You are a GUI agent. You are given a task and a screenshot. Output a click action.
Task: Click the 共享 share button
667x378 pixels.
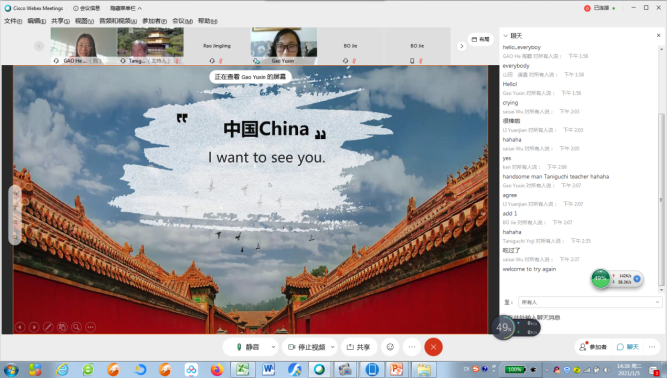point(359,347)
